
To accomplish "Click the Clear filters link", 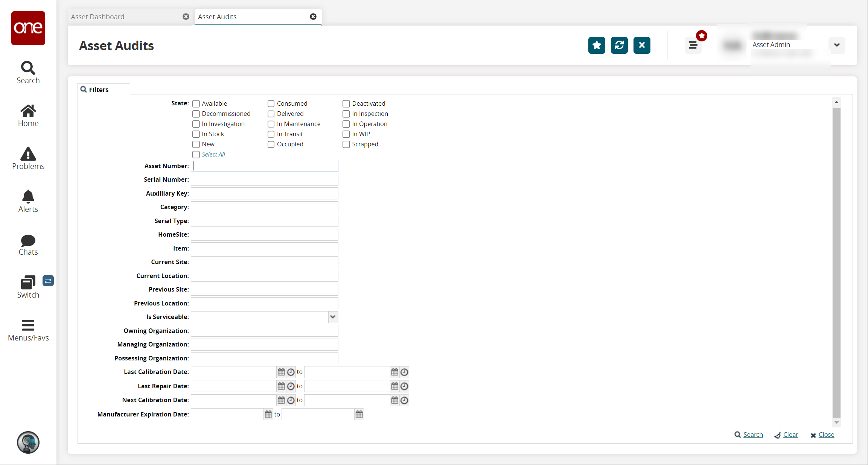I will [x=790, y=435].
